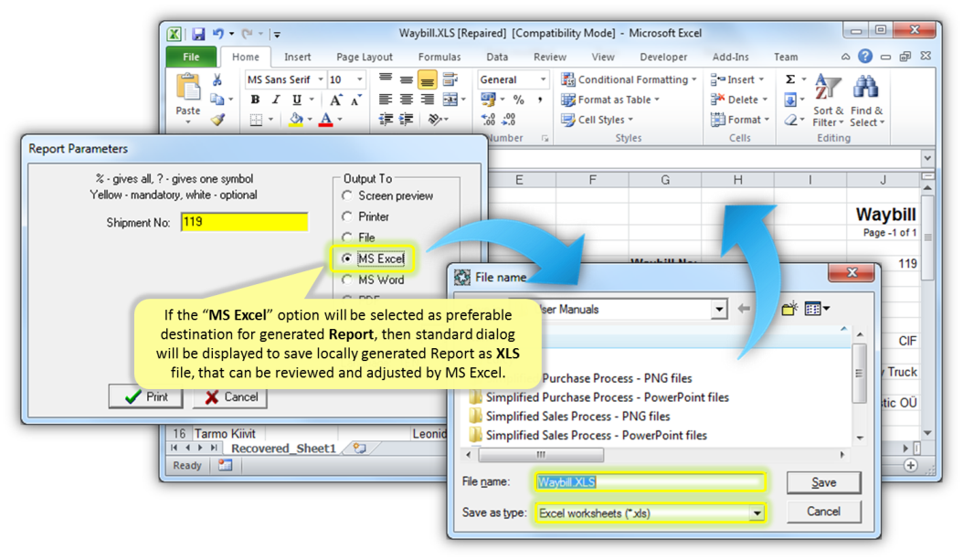Click Cancel in File name dialog
Image resolution: width=963 pixels, height=560 pixels.
click(823, 512)
